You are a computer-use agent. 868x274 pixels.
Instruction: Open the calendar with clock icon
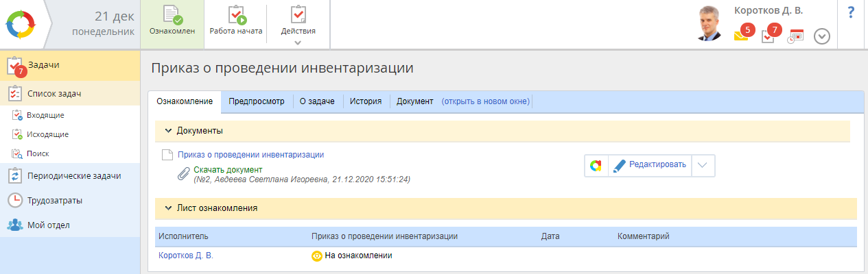pos(795,36)
